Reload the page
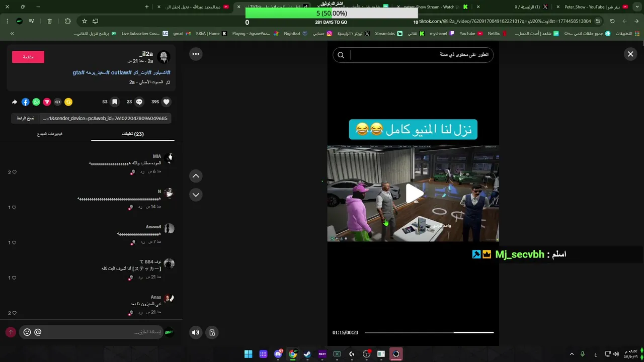Screen dimensions: 644x362 [x=612, y=21]
